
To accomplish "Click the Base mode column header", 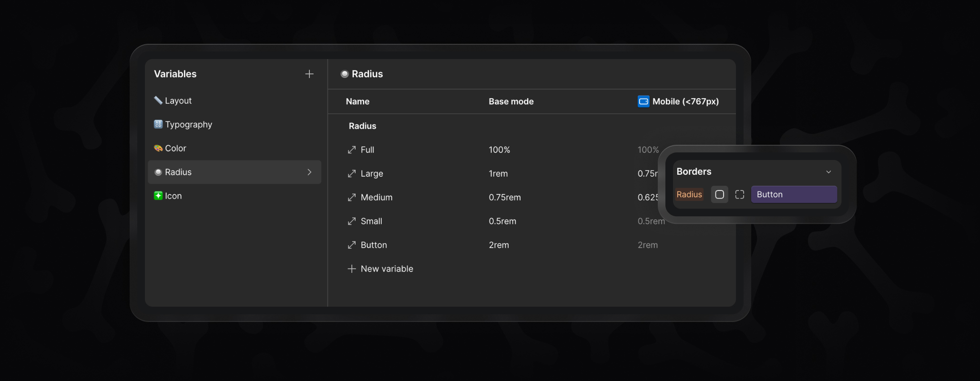I will coord(511,101).
